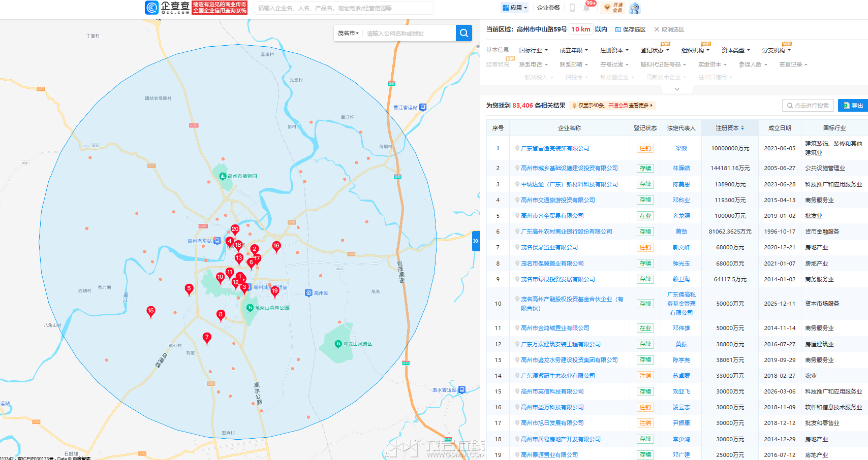Open the 应用 apps menu
Viewport: 868px width, 460px height.
point(515,8)
